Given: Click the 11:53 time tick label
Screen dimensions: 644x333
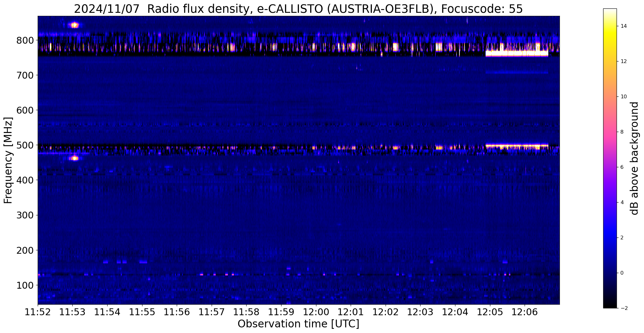Looking at the screenshot, I should (x=73, y=312).
